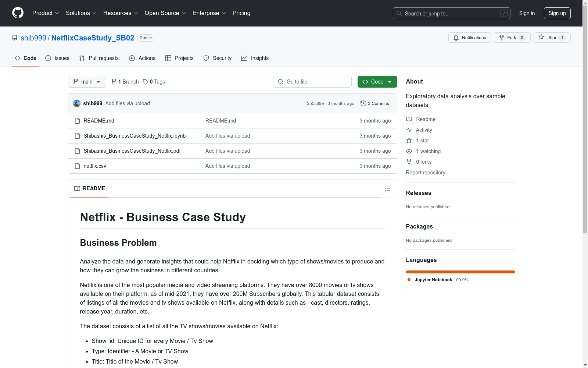The width and height of the screenshot is (588, 368).
Task: Click the scrollbar down arrow
Action: (585, 365)
